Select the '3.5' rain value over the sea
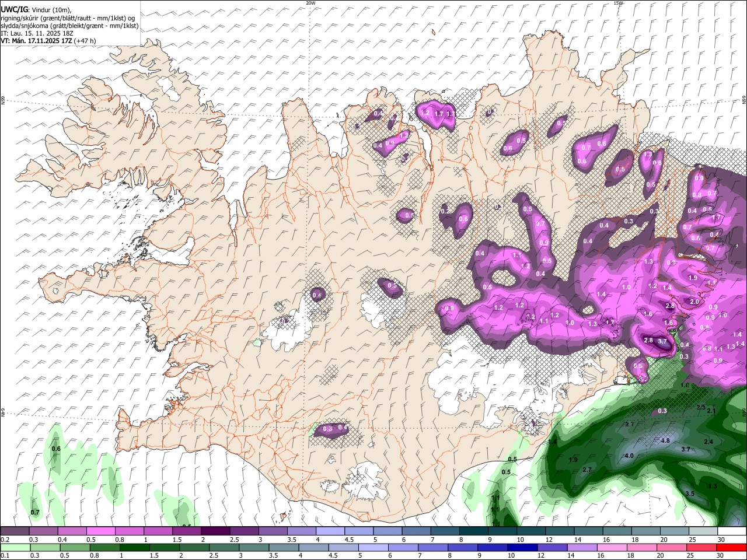747x560 pixels. 690,494
